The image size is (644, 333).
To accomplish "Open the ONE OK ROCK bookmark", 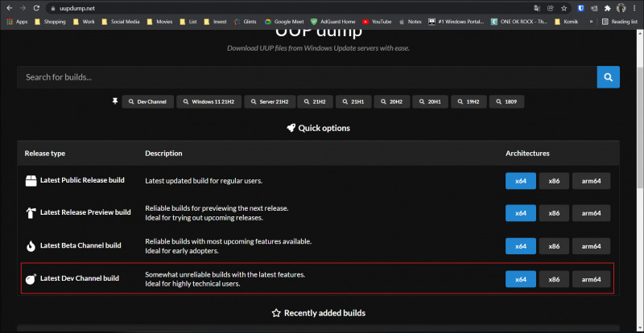I will (x=519, y=22).
